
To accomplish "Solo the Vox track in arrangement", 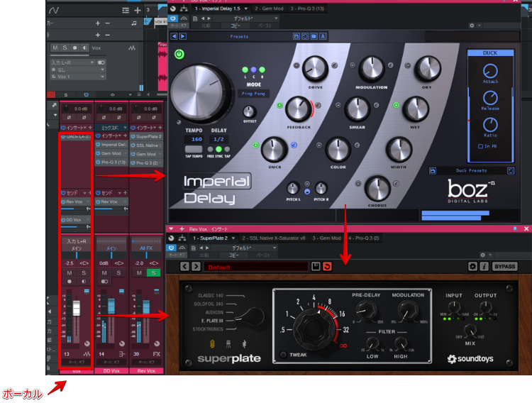I will click(65, 48).
